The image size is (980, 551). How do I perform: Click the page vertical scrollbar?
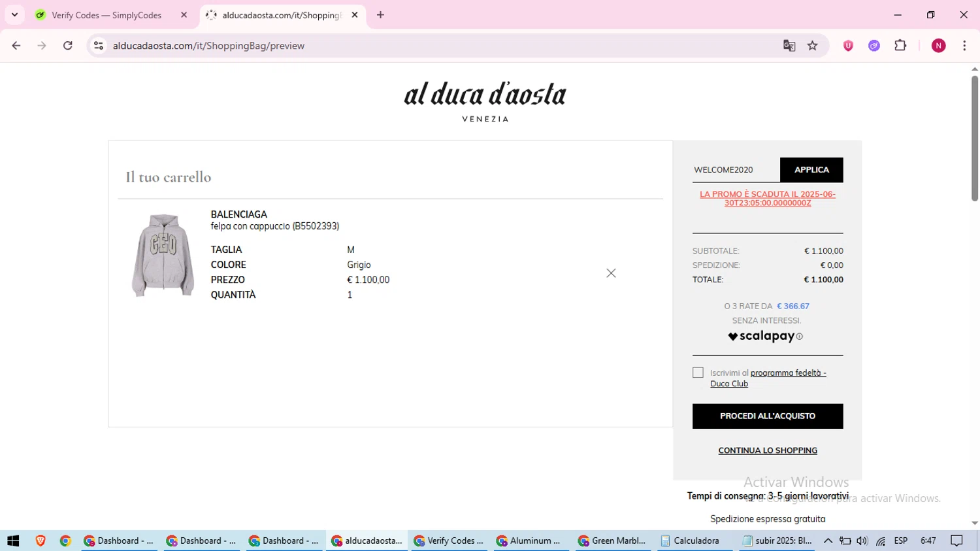click(975, 137)
